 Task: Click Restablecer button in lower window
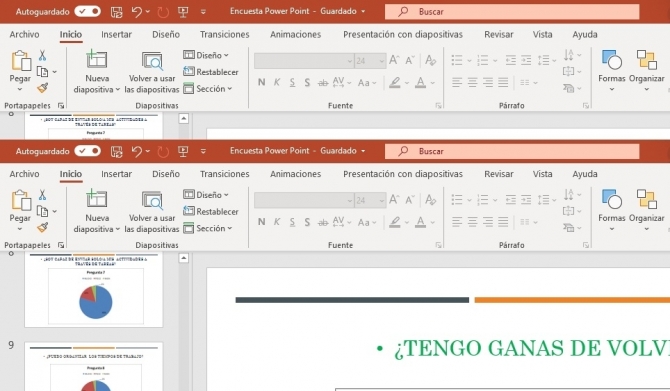(211, 212)
